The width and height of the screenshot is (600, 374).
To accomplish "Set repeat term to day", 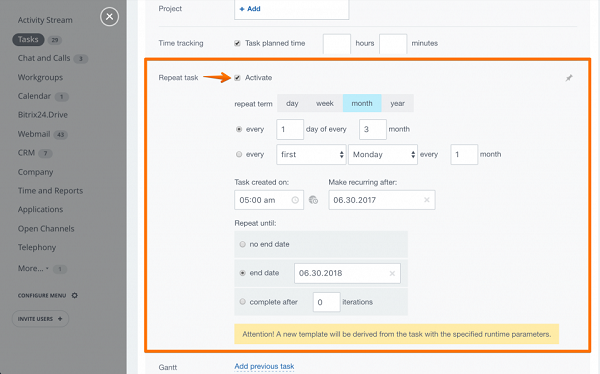I will [292, 103].
